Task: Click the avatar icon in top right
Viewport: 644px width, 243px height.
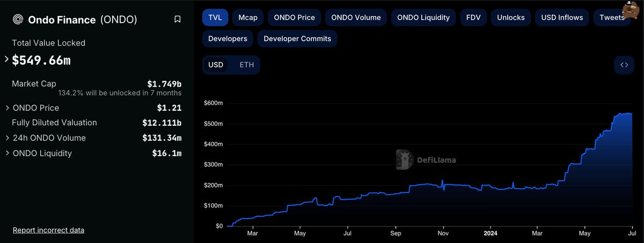Action: tap(632, 9)
